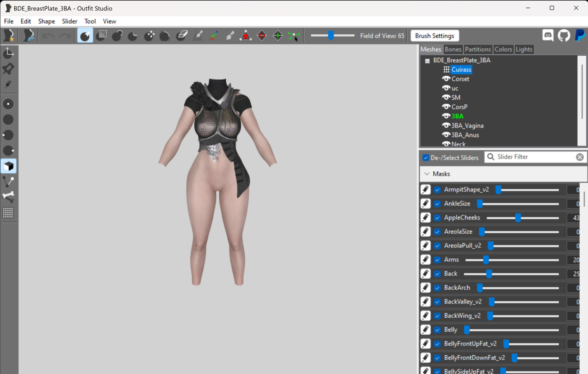Switch to the Bones tab
588x374 pixels.
pyautogui.click(x=453, y=49)
